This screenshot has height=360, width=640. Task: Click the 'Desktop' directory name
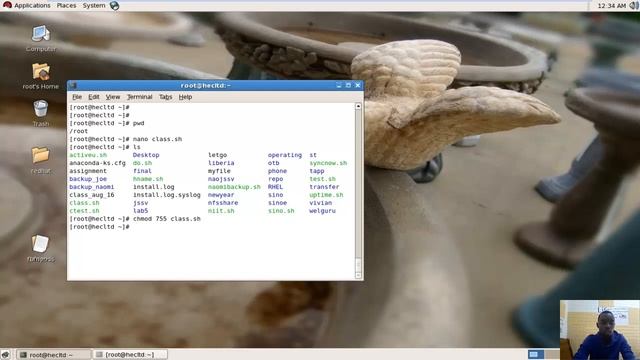point(146,155)
